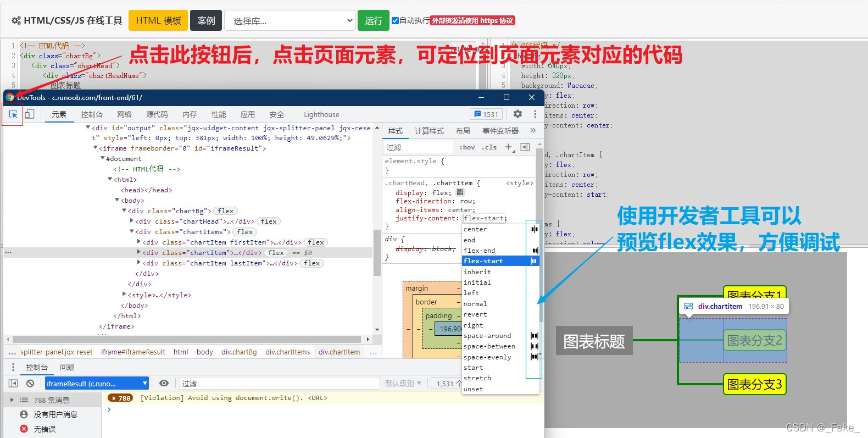Collapse the chartItems div node
The width and height of the screenshot is (868, 438).
(x=132, y=231)
